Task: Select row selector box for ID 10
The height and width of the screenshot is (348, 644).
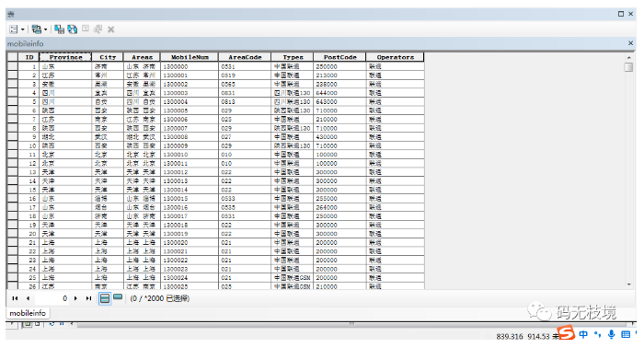Action: [x=13, y=145]
